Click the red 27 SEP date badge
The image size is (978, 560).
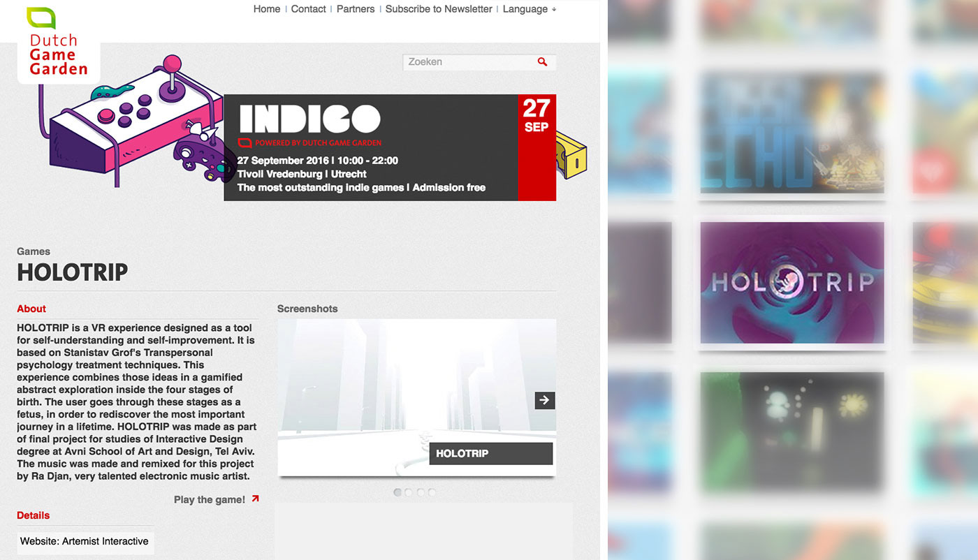coord(537,147)
